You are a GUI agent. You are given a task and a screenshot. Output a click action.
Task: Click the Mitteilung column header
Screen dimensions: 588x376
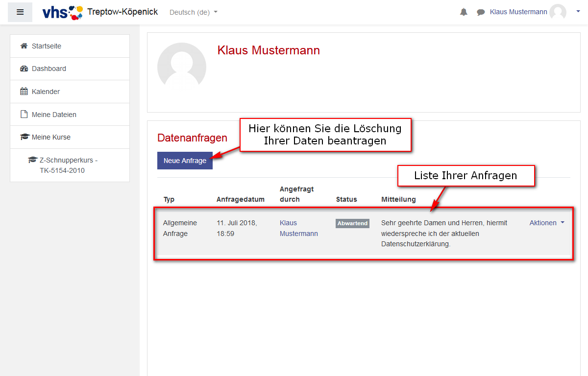pyautogui.click(x=398, y=199)
